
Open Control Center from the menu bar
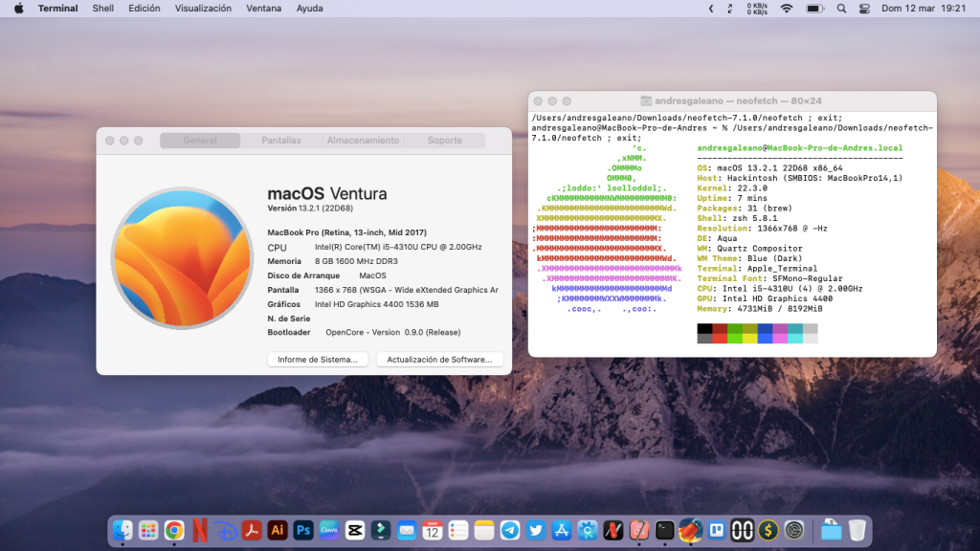(x=864, y=9)
